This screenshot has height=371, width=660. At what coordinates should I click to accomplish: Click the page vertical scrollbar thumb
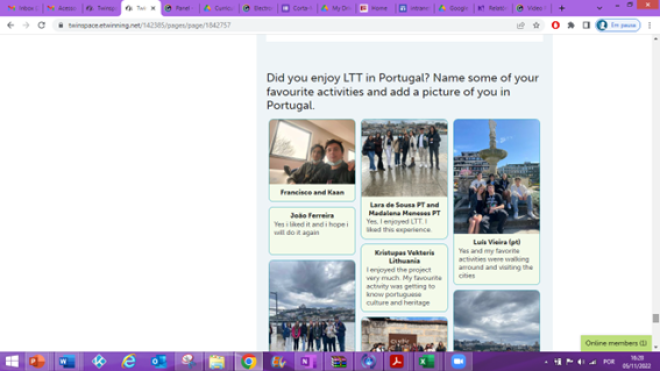[655, 318]
